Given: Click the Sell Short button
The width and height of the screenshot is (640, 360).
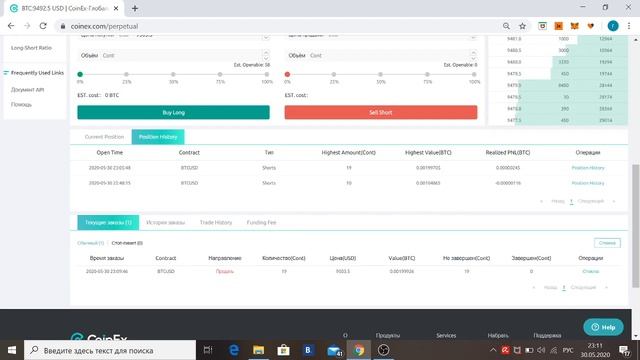Looking at the screenshot, I should point(381,112).
